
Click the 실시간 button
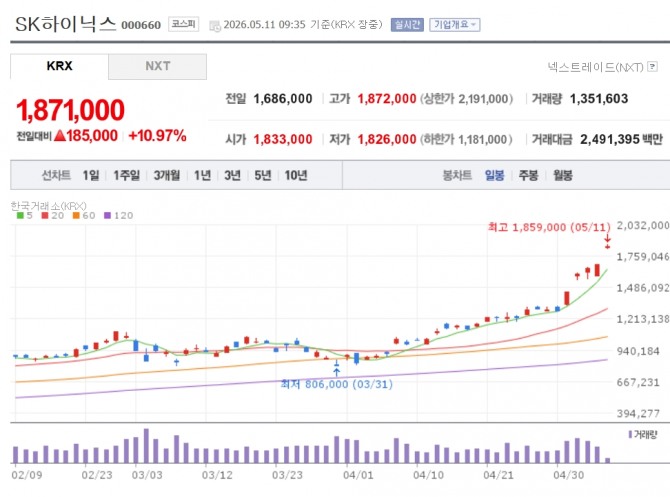(x=407, y=25)
